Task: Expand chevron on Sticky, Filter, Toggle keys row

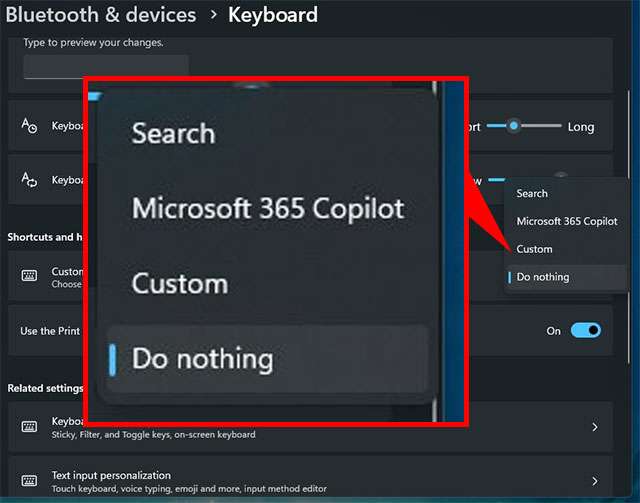Action: (595, 427)
